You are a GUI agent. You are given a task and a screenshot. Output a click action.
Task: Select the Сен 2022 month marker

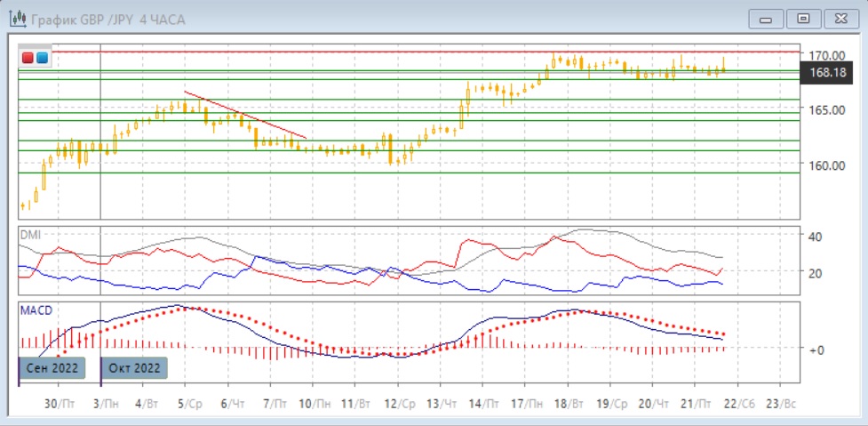point(52,367)
